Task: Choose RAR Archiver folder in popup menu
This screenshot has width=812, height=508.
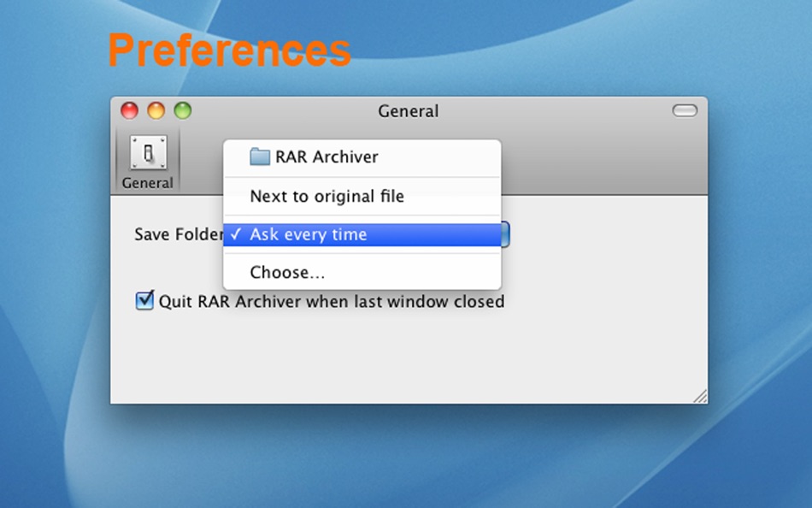Action: click(x=362, y=157)
